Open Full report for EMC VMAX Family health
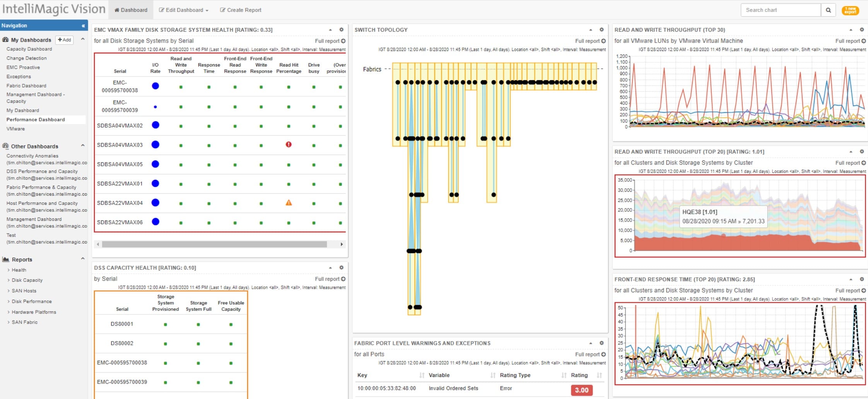This screenshot has height=399, width=868. [330, 41]
